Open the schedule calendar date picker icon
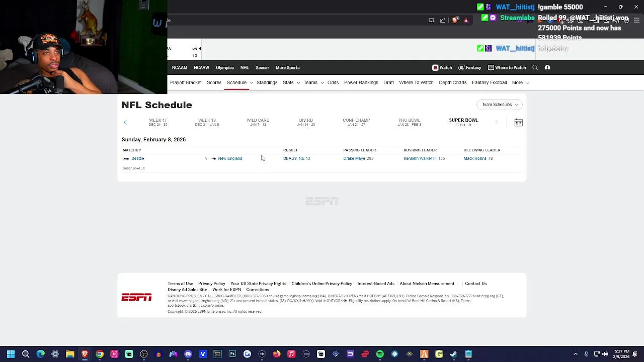The image size is (644, 362). pos(518,123)
